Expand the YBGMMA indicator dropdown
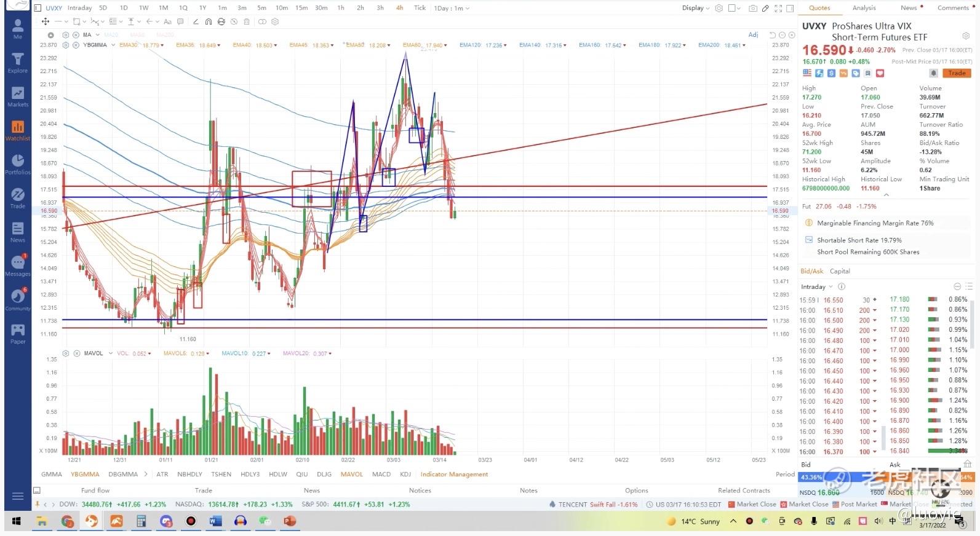The height and width of the screenshot is (536, 980). pos(113,45)
